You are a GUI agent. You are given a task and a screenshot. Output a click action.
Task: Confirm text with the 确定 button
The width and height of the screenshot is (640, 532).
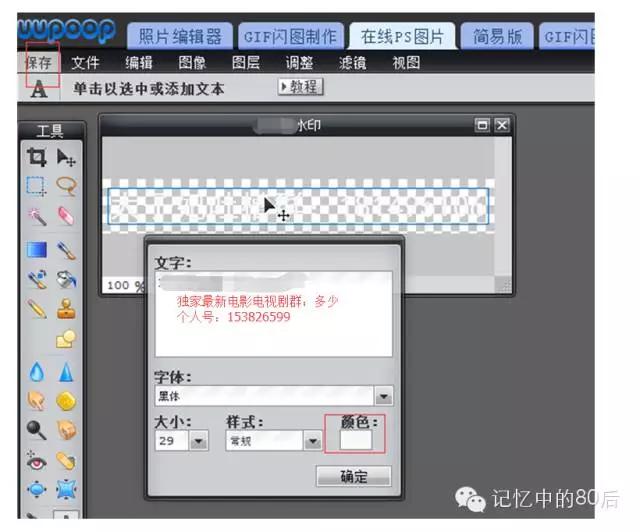point(353,476)
